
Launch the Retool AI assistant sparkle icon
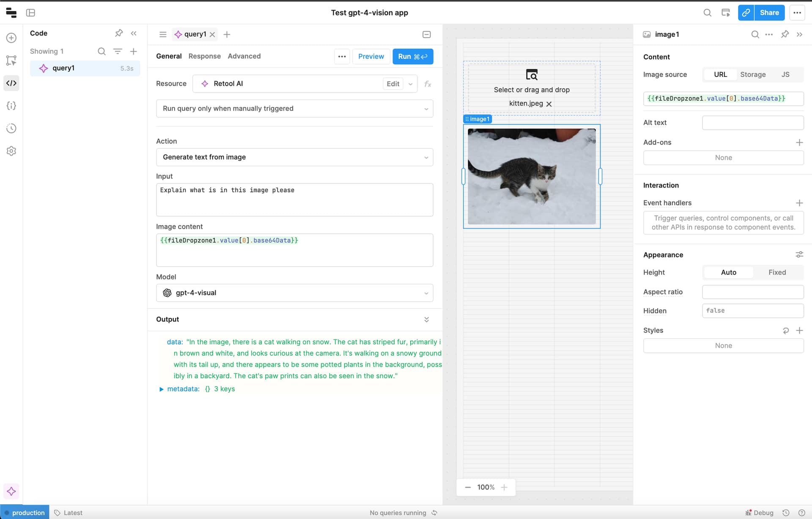(x=11, y=491)
